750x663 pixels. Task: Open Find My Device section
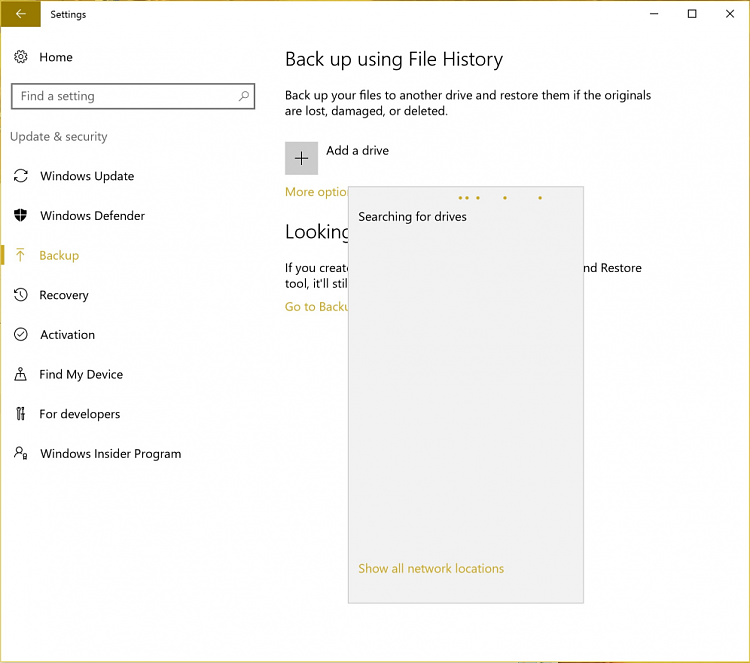(x=81, y=375)
